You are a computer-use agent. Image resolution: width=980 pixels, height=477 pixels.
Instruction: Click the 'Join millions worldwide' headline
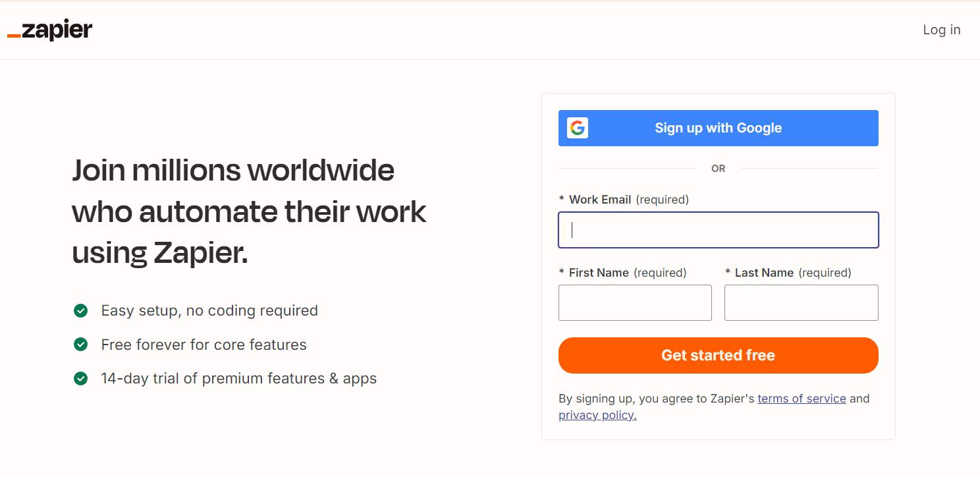click(x=249, y=211)
